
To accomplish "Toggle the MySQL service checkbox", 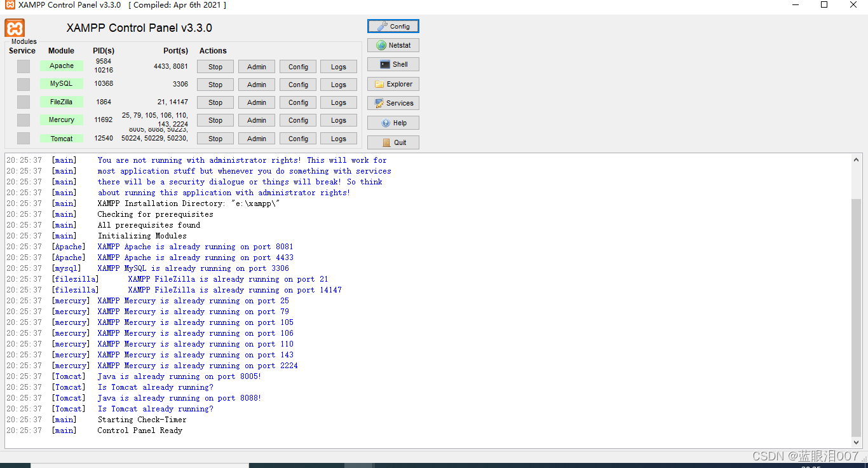I will (x=24, y=84).
